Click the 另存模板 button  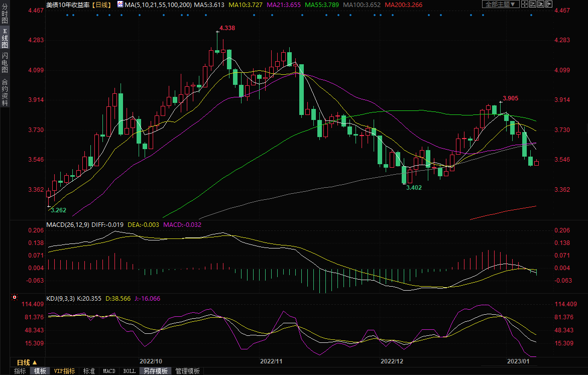[155, 371]
